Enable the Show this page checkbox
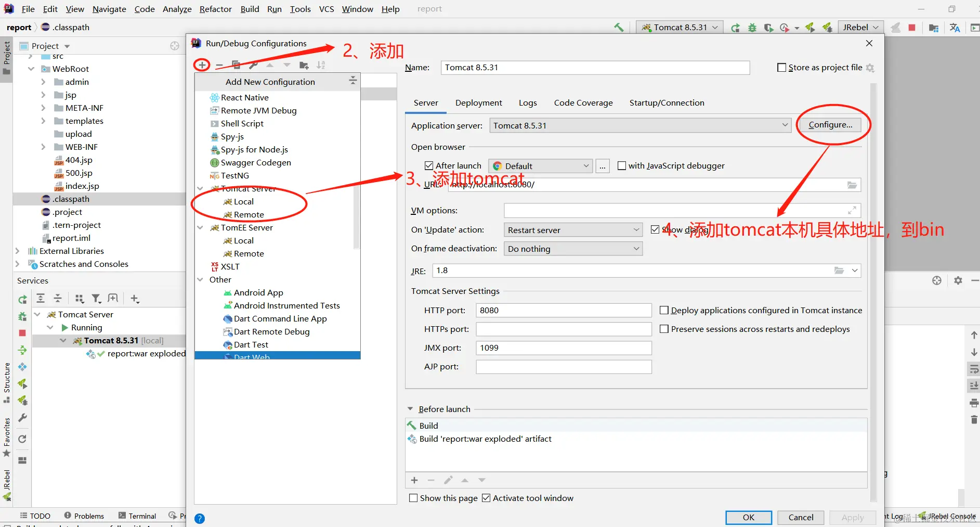980x527 pixels. (413, 498)
